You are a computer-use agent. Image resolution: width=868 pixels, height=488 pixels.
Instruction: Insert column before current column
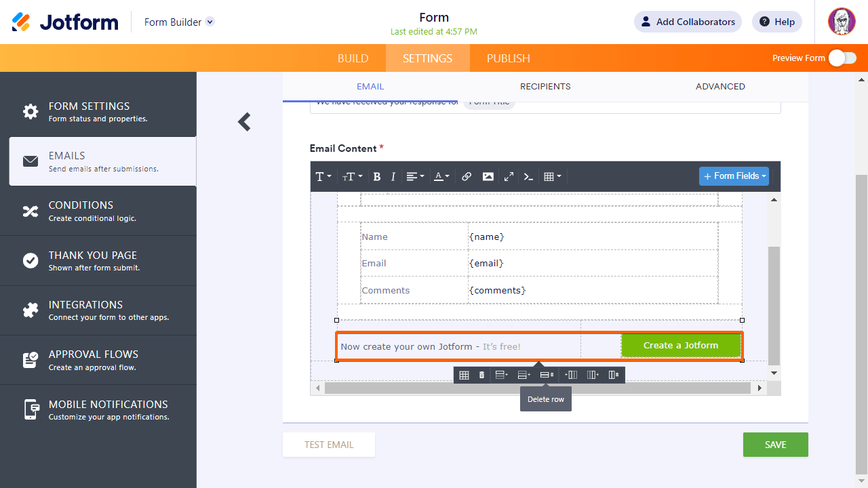tap(571, 375)
